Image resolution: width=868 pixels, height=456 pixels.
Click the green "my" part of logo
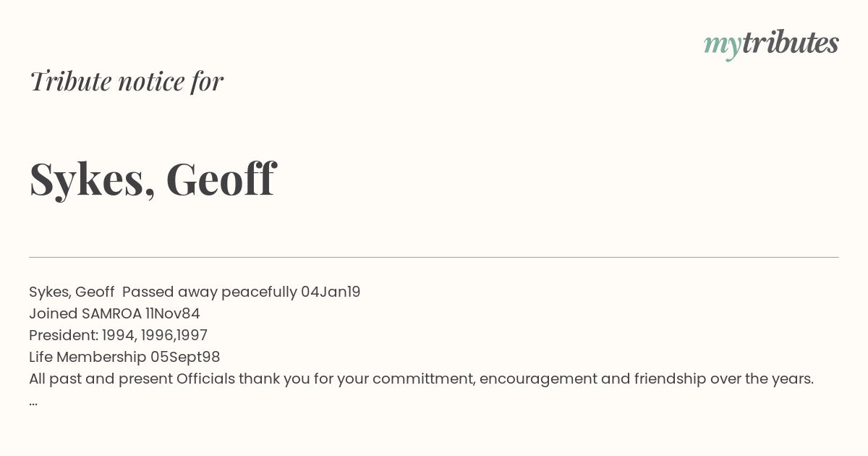pyautogui.click(x=722, y=47)
